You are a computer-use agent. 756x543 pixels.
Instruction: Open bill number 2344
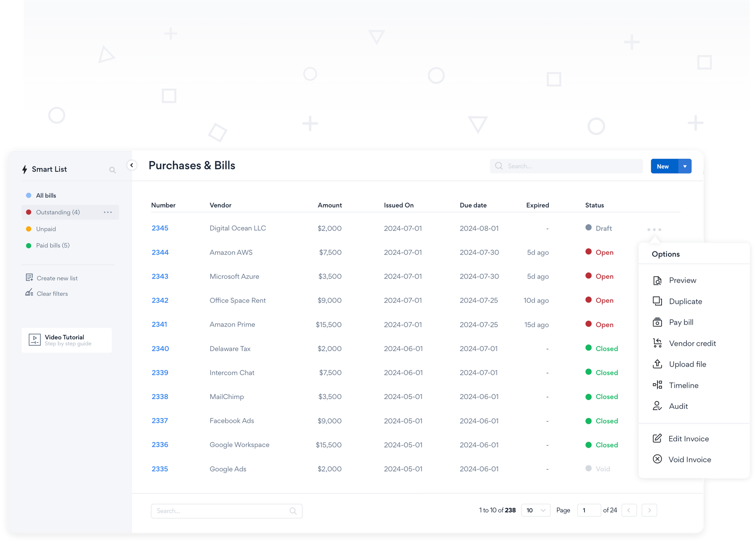160,252
